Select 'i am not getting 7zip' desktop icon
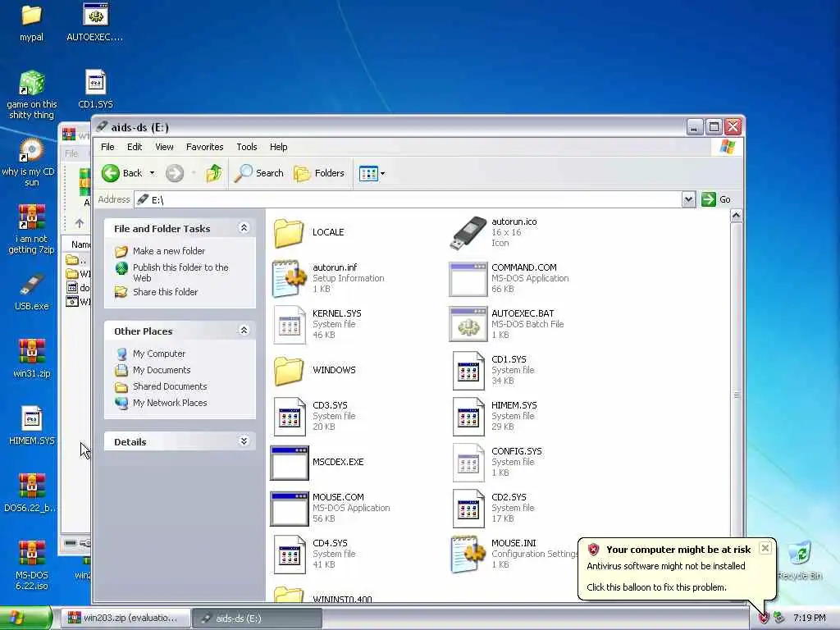840x630 pixels. 32,230
